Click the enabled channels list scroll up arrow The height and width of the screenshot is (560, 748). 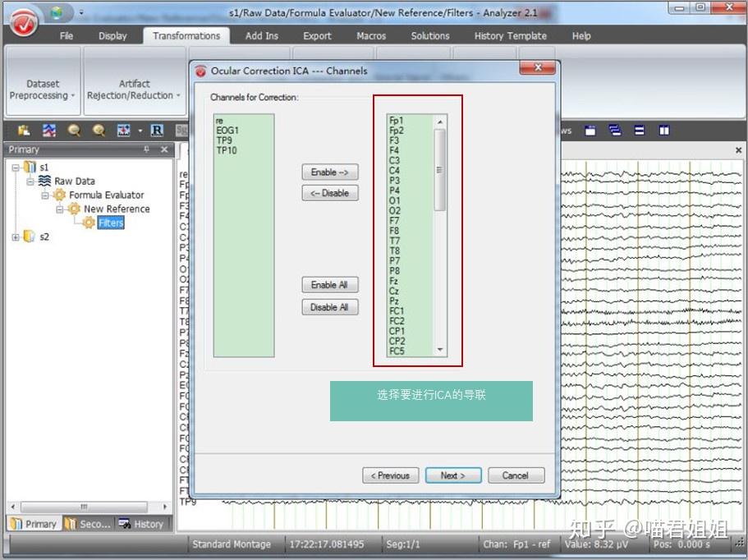coord(440,122)
